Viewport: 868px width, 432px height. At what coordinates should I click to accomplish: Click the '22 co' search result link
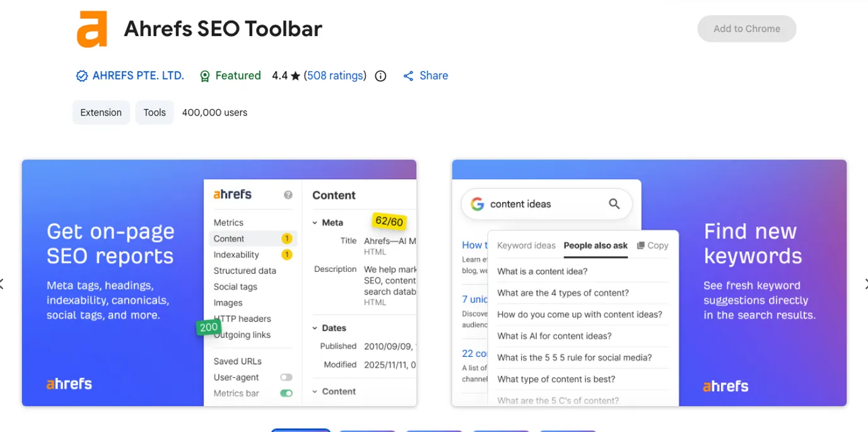pos(474,353)
